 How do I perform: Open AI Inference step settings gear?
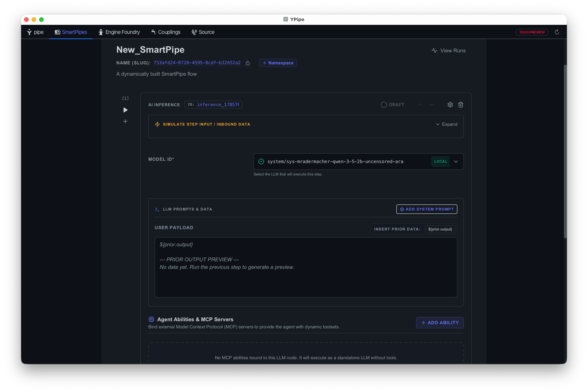[450, 105]
